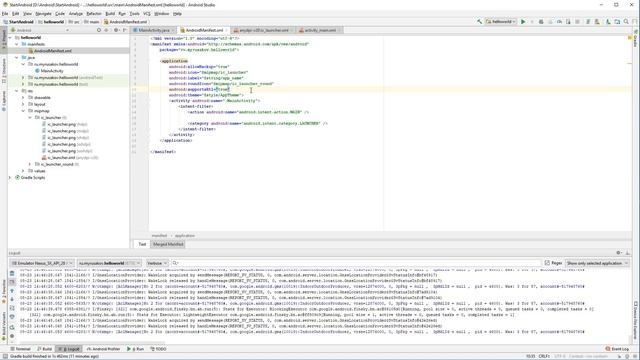Open the Edit menu
The width and height of the screenshot is (640, 360).
(16, 13)
